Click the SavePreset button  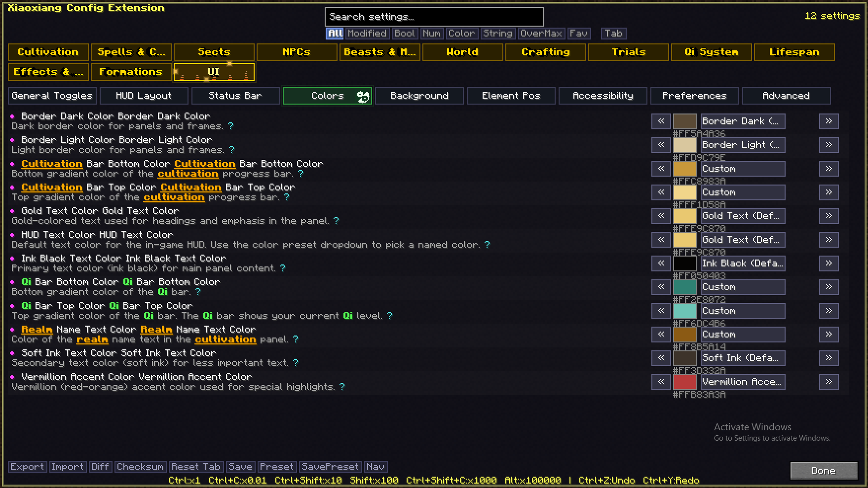(x=330, y=467)
